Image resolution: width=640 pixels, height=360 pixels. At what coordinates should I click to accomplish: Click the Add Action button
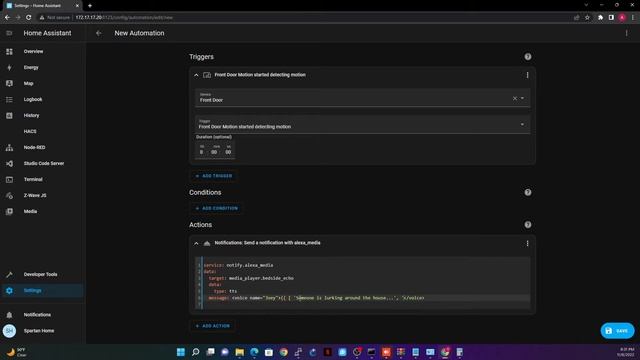[x=213, y=326]
